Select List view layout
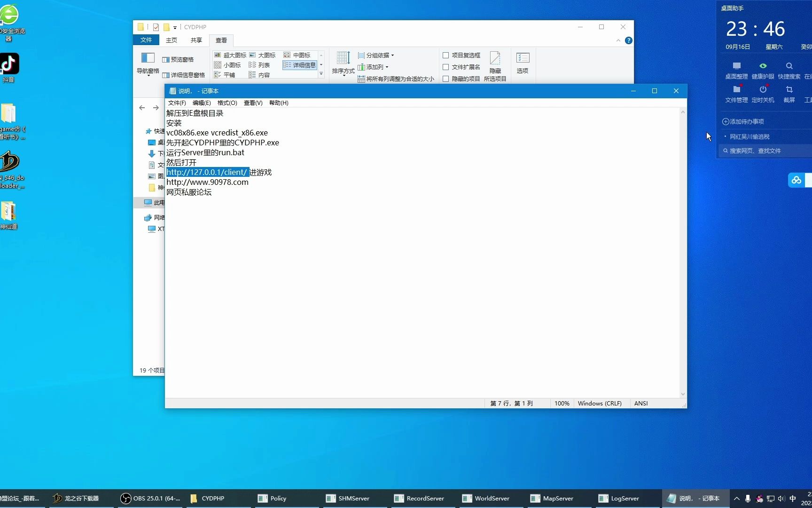 pos(259,65)
